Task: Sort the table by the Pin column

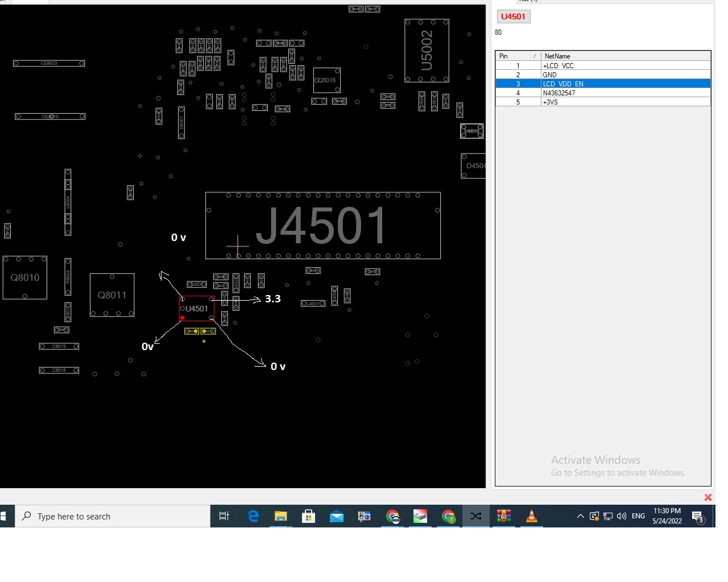Action: coord(518,56)
